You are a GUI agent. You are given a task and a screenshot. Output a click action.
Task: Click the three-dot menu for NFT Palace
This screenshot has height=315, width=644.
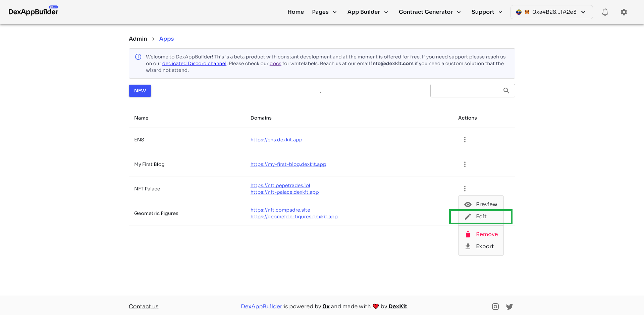(465, 189)
